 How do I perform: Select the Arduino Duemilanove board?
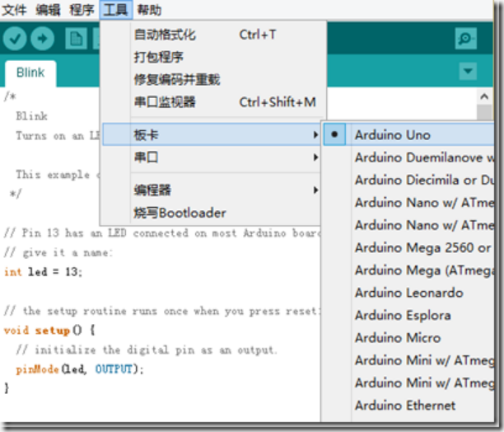(408, 157)
